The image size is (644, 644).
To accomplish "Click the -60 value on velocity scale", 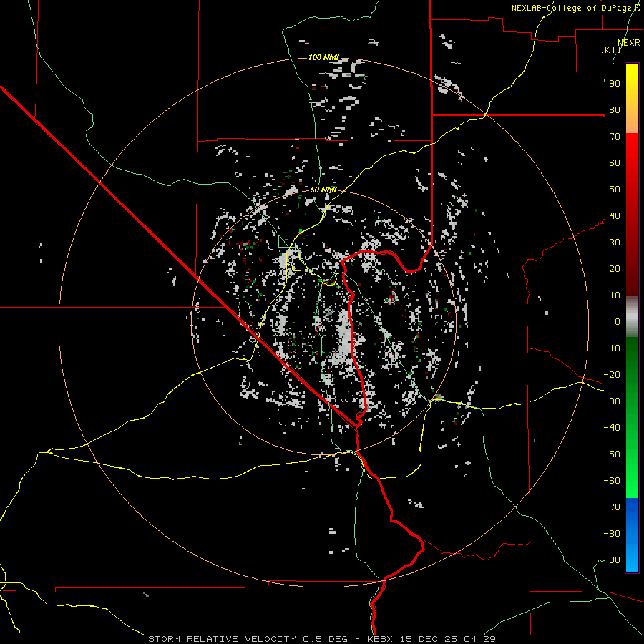I will click(612, 481).
